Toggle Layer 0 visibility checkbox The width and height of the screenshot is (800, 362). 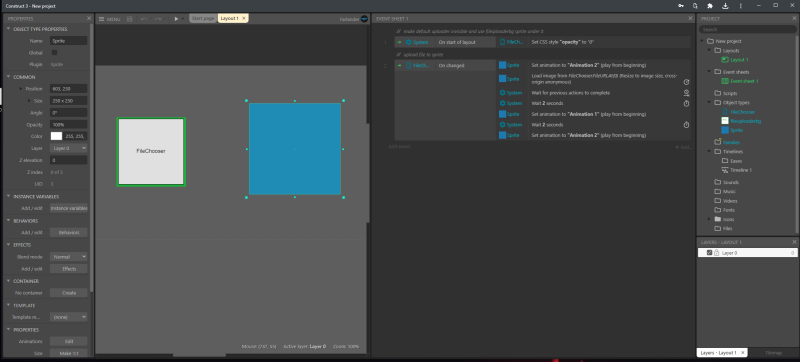click(709, 253)
